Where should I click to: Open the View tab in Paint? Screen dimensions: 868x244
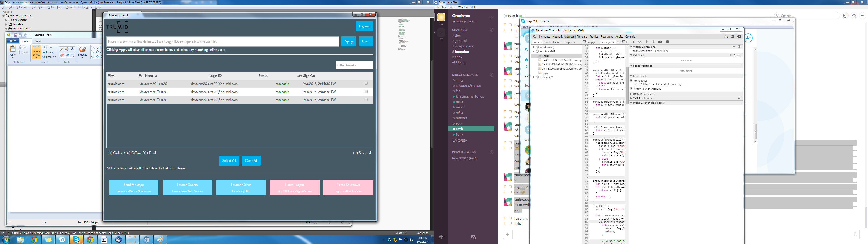click(38, 41)
